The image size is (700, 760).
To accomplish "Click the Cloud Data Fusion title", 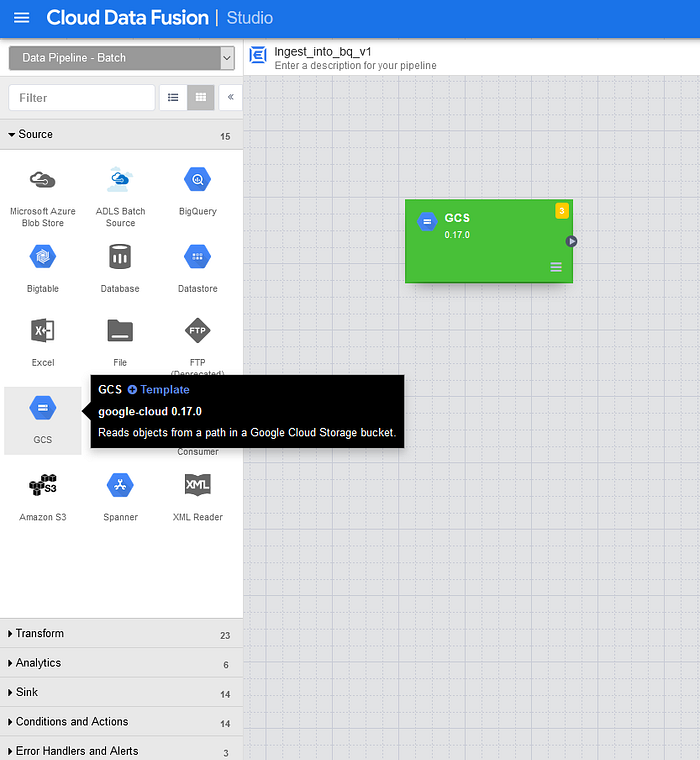I will pyautogui.click(x=127, y=18).
